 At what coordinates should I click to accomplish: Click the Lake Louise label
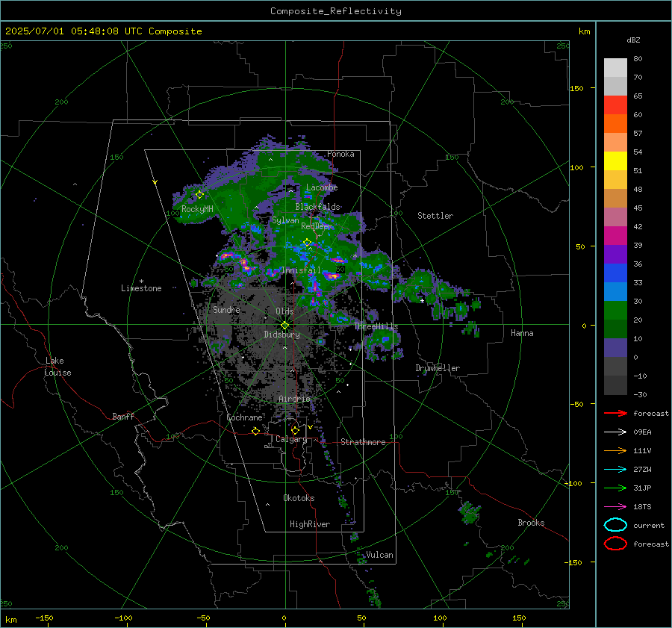point(57,367)
